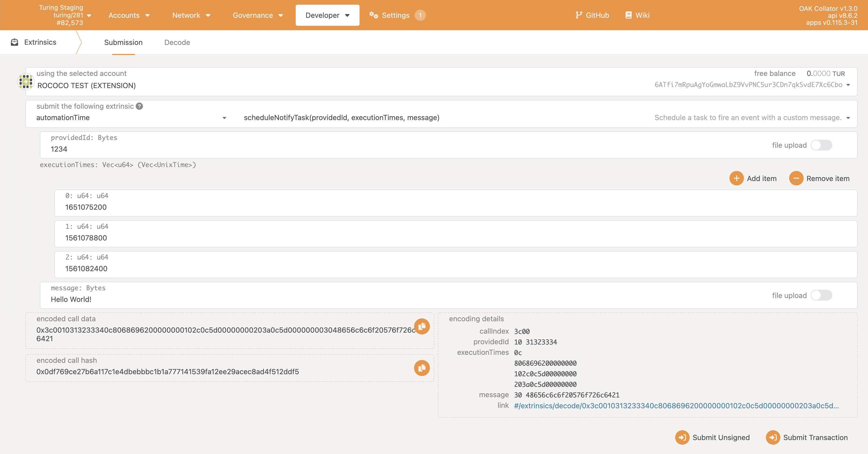Click the executionTimes encoding 0c
Image resolution: width=868 pixels, height=454 pixels.
click(518, 353)
